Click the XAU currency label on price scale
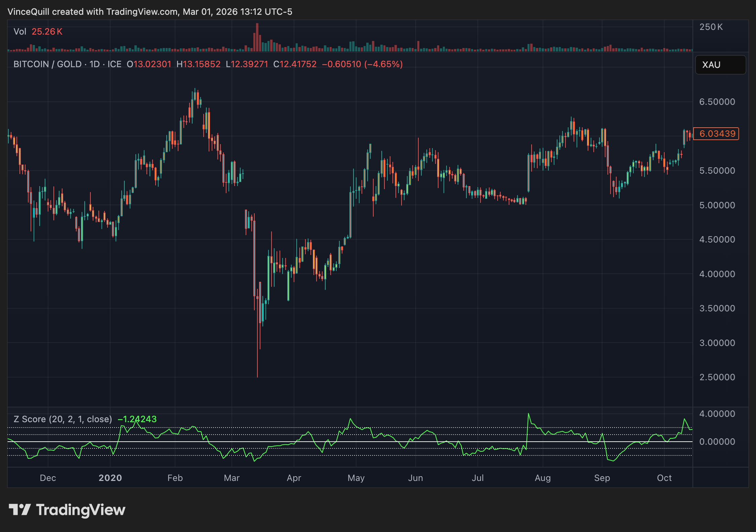756x532 pixels. (720, 65)
